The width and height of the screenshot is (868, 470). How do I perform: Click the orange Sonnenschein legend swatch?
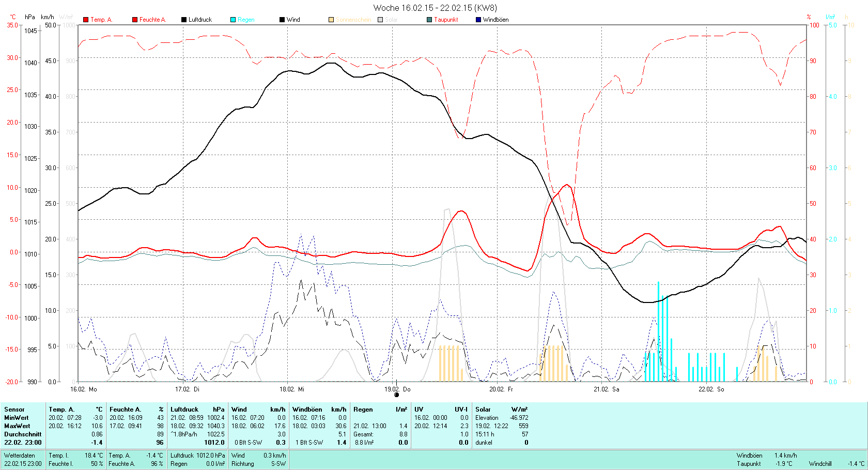pos(331,20)
